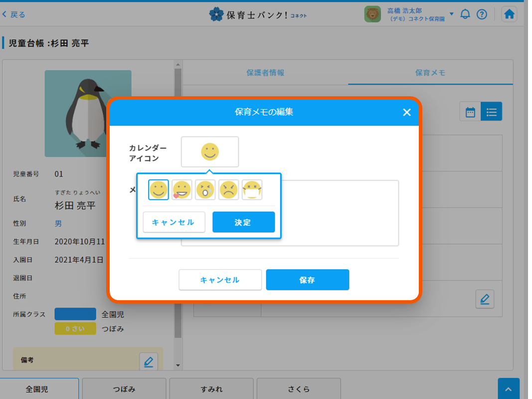The image size is (532, 399).
Task: Open the notifications bell icon
Action: 465,14
